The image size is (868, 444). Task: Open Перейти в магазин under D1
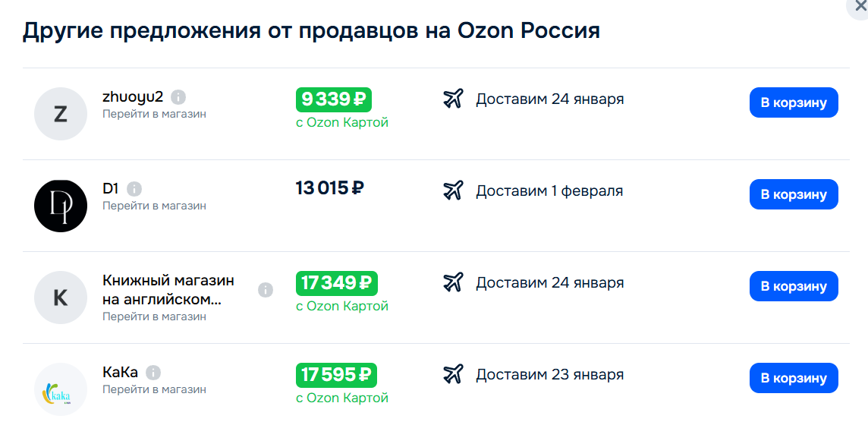pyautogui.click(x=154, y=206)
